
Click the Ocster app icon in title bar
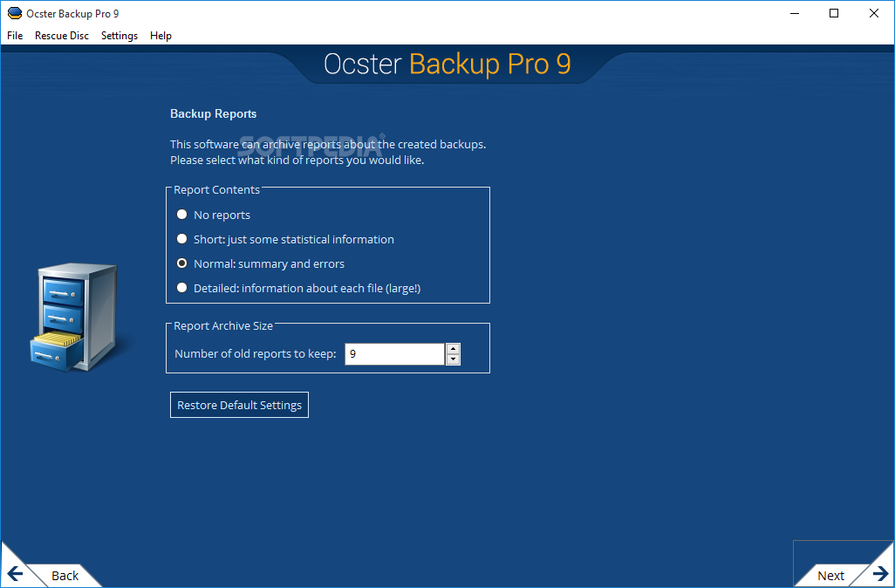click(14, 13)
